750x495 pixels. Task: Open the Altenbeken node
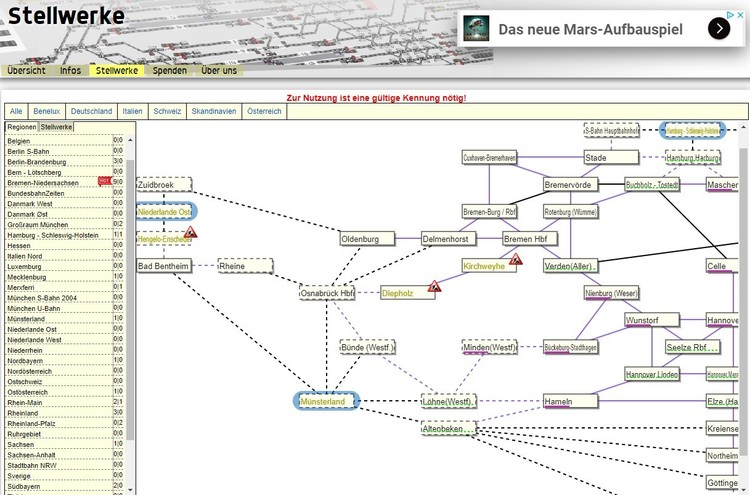(x=449, y=429)
